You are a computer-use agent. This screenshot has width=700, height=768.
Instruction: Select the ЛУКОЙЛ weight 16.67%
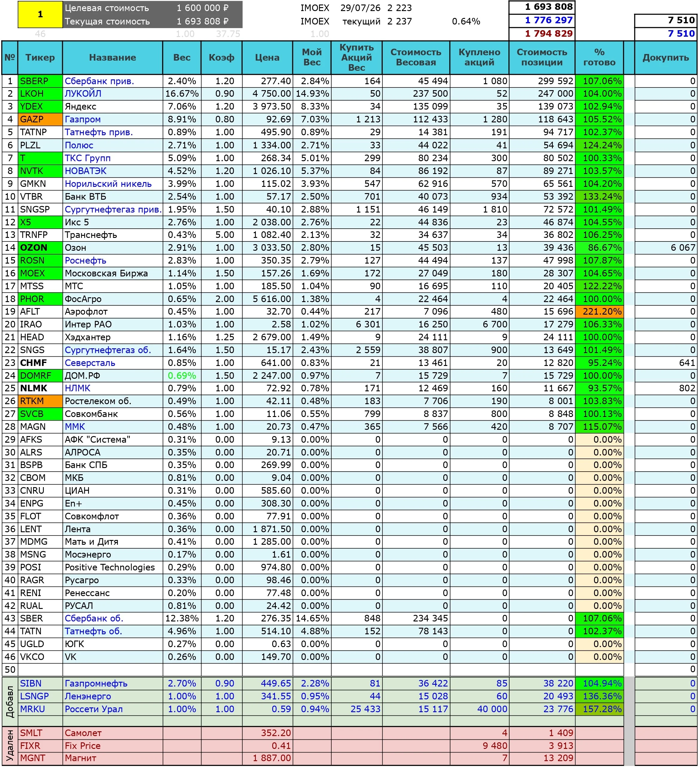(x=182, y=94)
